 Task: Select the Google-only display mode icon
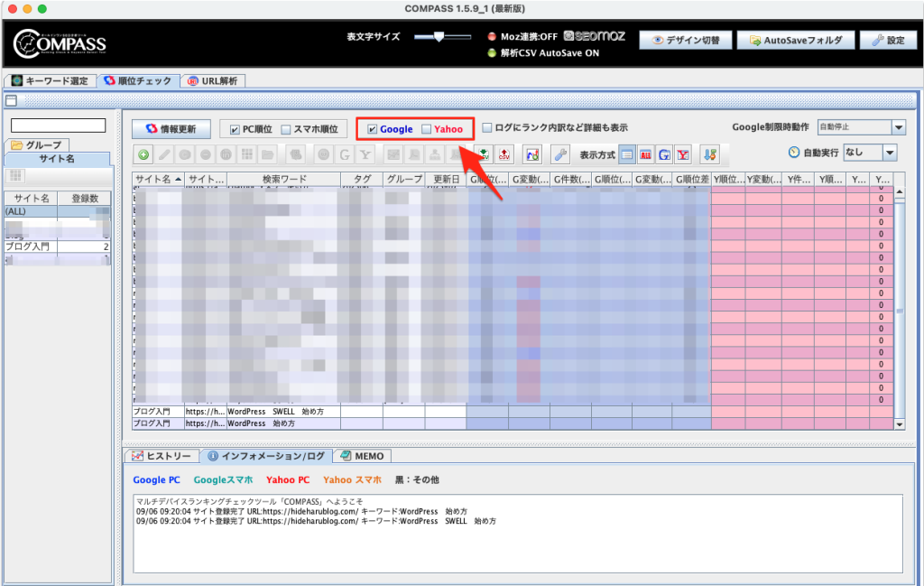pyautogui.click(x=664, y=154)
